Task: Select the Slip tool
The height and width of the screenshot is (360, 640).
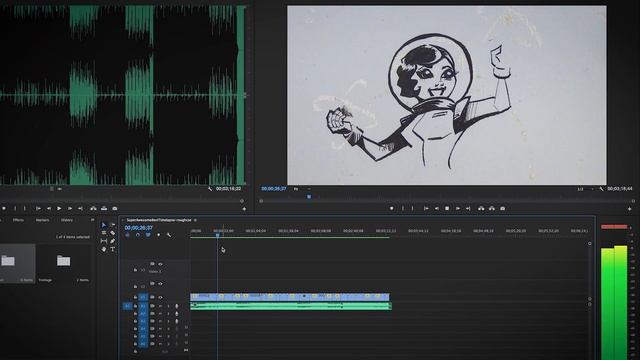Action: 104,241
